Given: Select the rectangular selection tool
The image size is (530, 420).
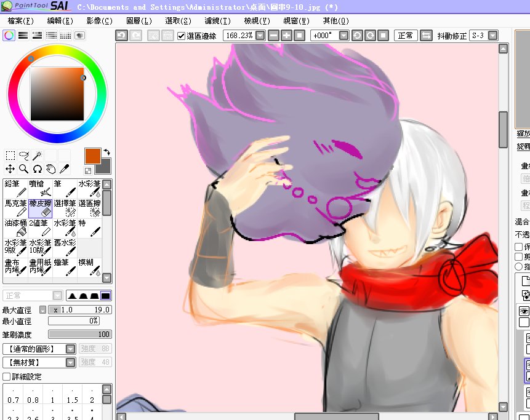Looking at the screenshot, I should [x=10, y=156].
